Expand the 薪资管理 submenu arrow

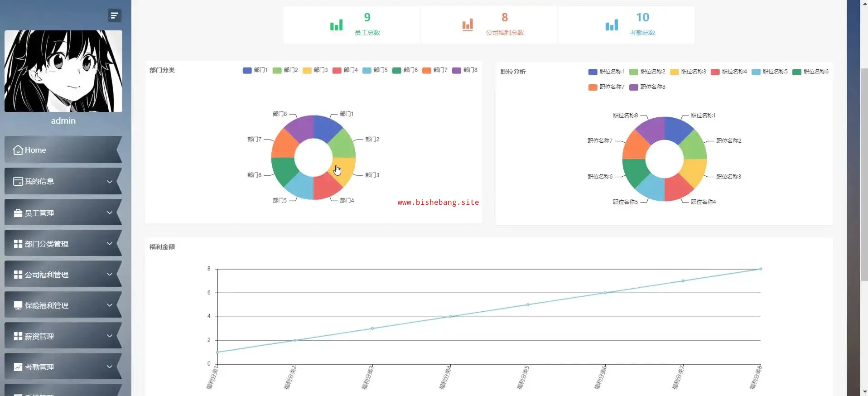click(109, 336)
